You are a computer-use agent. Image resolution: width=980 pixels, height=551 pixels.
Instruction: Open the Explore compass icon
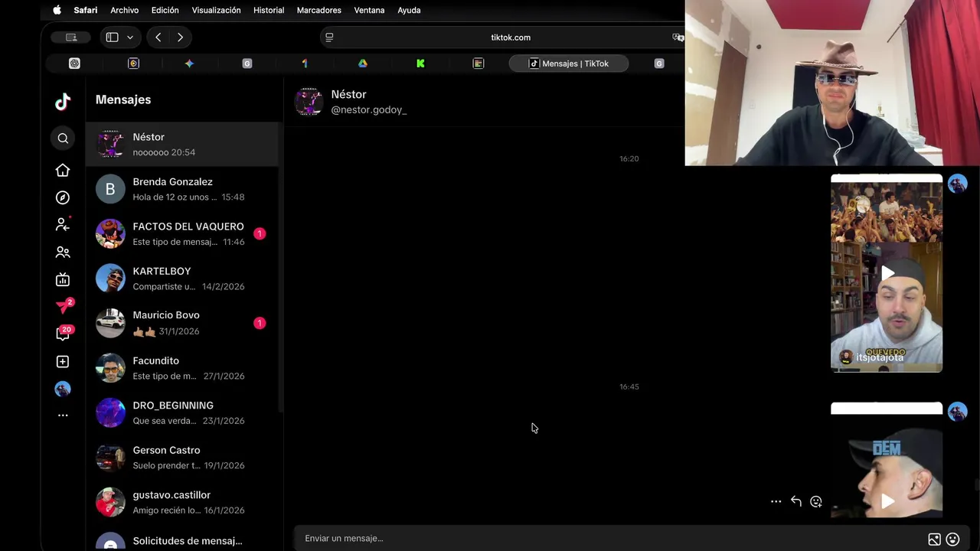63,197
